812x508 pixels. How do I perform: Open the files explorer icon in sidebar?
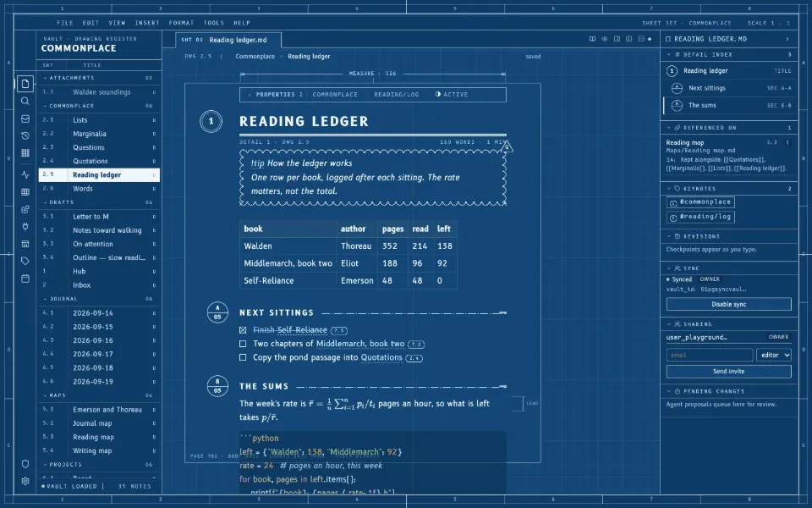[x=25, y=84]
